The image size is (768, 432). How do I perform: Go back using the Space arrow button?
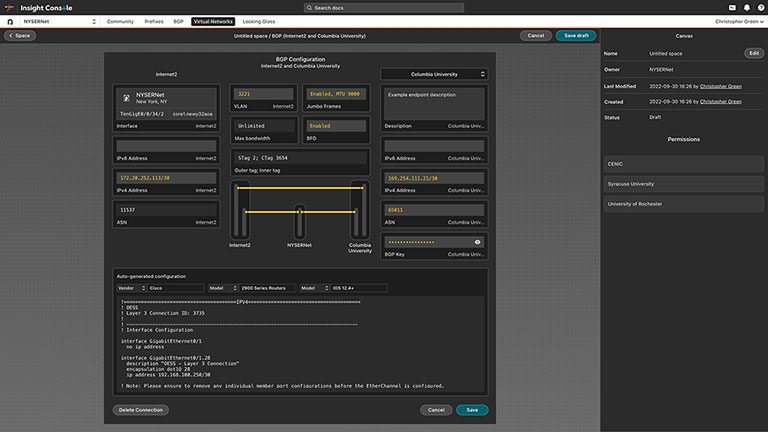[x=20, y=35]
